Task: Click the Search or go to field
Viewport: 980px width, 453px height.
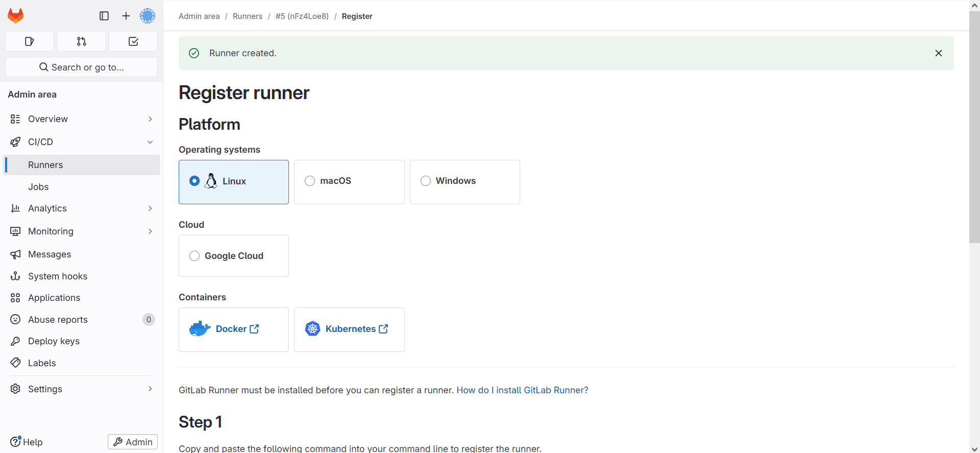Action: [82, 67]
